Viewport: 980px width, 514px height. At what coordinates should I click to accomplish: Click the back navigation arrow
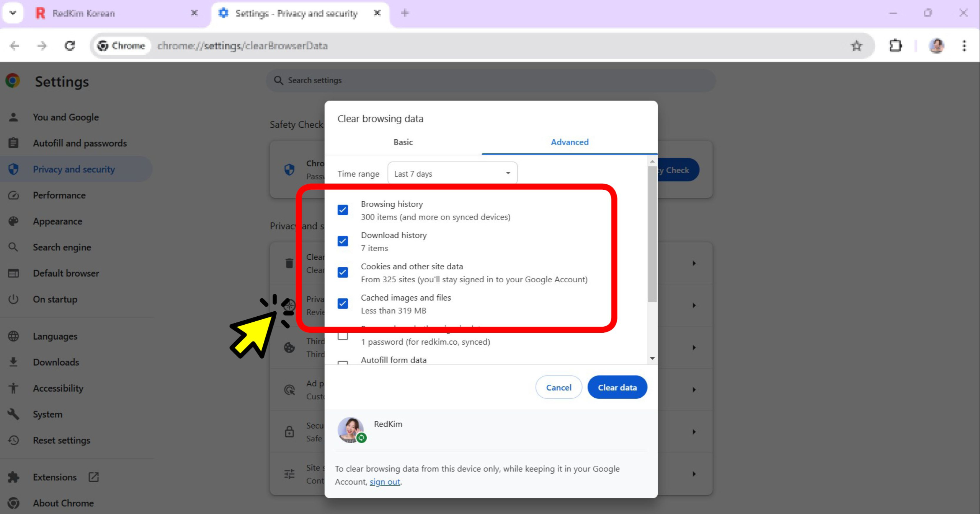(15, 46)
